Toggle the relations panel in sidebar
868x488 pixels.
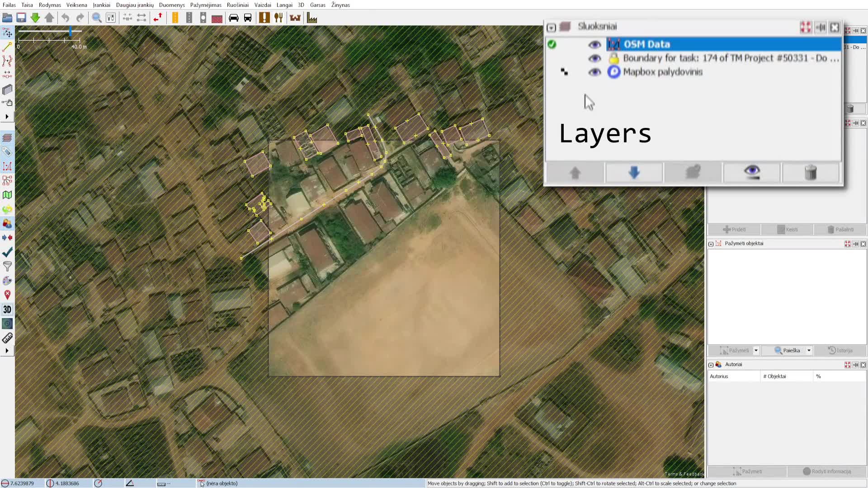pos(7,181)
